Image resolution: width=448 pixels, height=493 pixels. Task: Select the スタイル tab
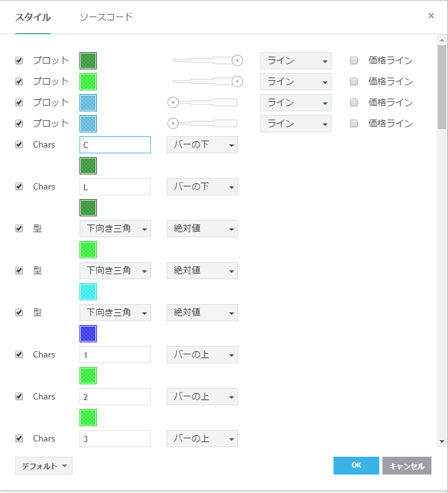click(x=33, y=17)
